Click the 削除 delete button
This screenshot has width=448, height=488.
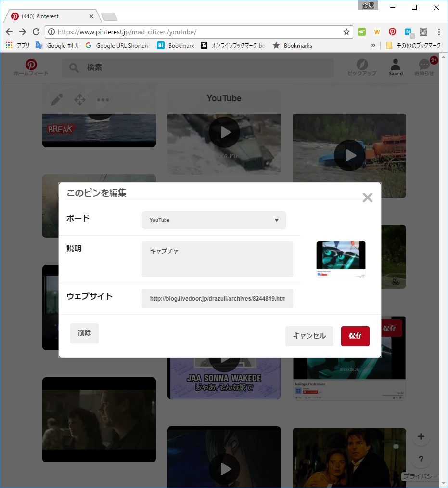pyautogui.click(x=84, y=333)
